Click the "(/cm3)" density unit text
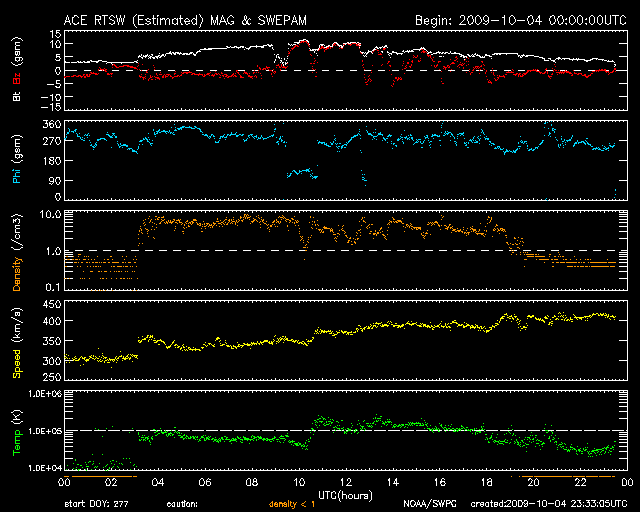The image size is (640, 512). point(17,233)
